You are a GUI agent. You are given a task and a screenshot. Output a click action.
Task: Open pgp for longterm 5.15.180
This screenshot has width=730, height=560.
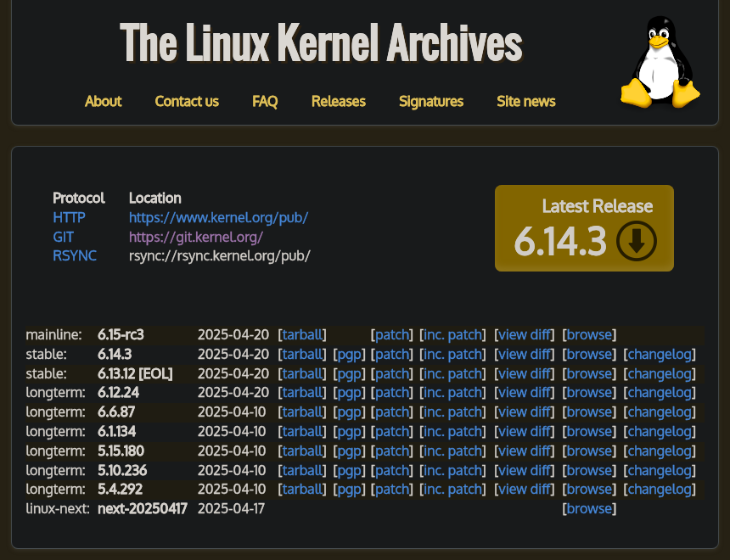349,451
